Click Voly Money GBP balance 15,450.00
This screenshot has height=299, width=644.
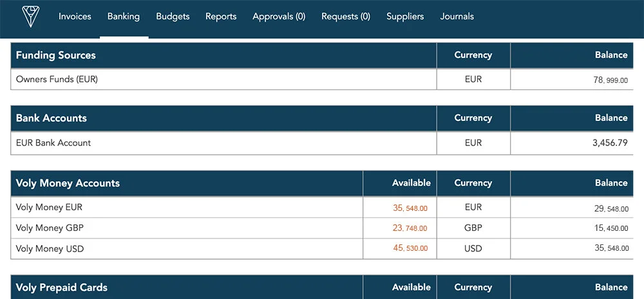click(611, 228)
